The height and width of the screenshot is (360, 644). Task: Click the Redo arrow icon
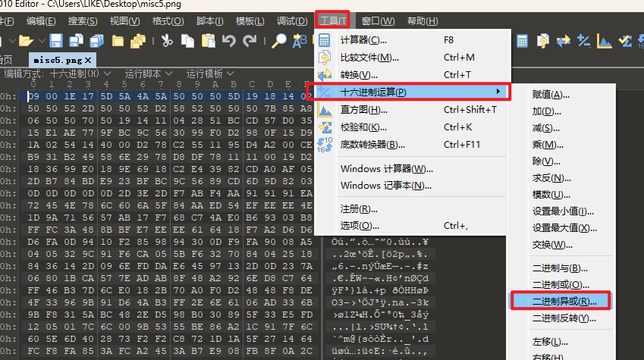pyautogui.click(x=250, y=40)
